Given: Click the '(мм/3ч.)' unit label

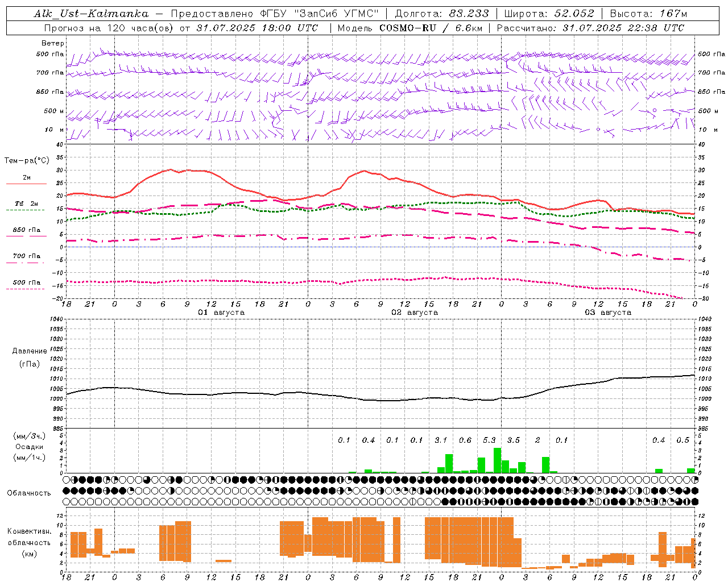Looking at the screenshot, I should point(30,436).
